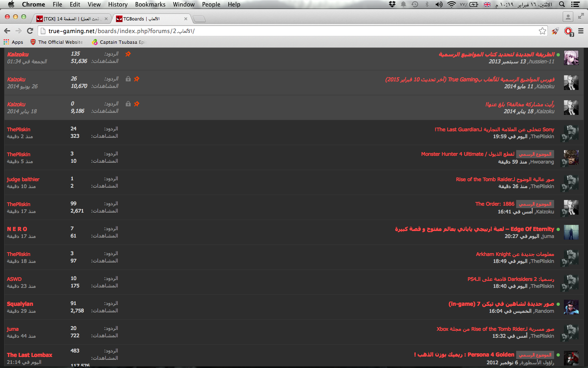
Task: Open a new tab in Chrome
Action: pyautogui.click(x=199, y=19)
